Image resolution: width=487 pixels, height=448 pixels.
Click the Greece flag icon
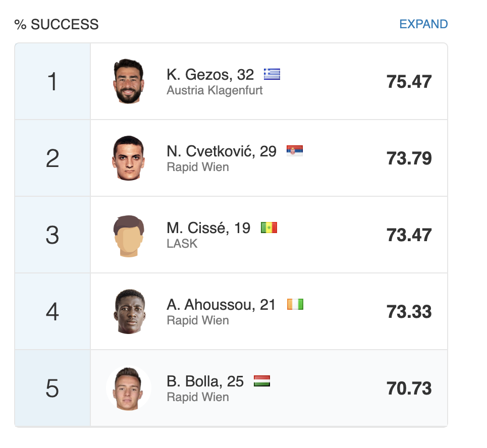tap(272, 75)
